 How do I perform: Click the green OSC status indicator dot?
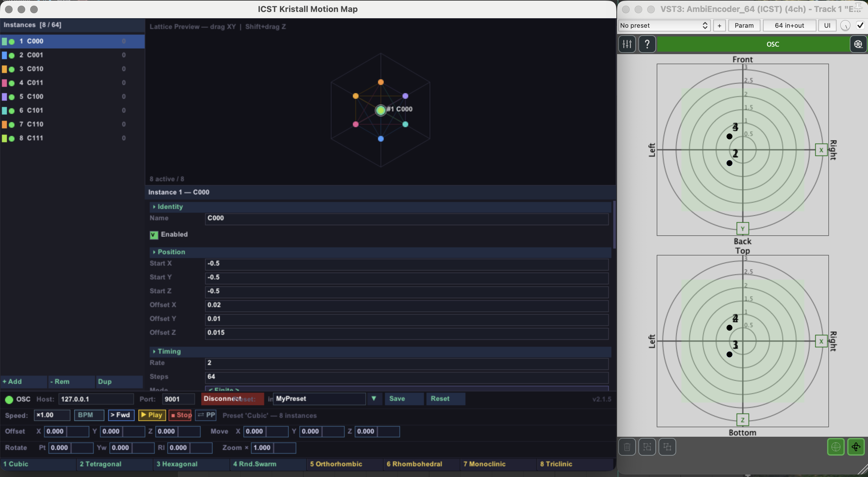click(x=9, y=400)
